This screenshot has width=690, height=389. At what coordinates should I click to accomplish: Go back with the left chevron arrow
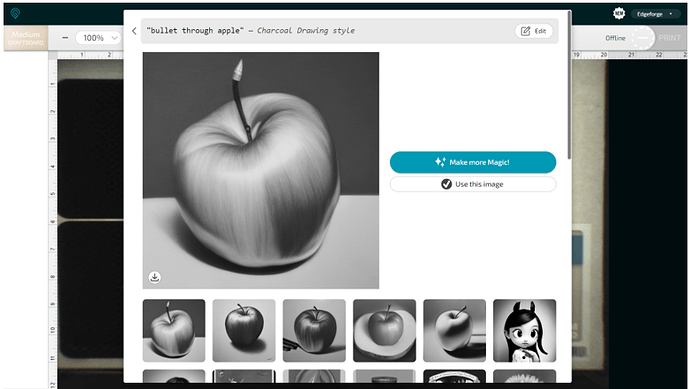(x=134, y=31)
